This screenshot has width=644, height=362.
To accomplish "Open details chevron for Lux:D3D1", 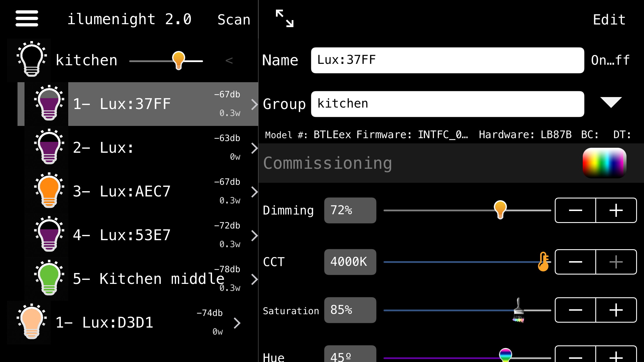I will pyautogui.click(x=237, y=323).
